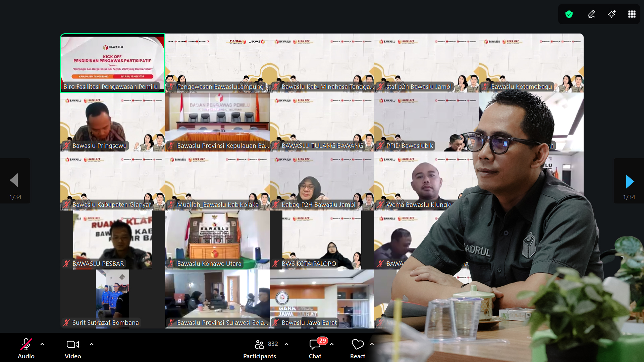Click muted mic icon on Bawaslu Kotamobagu tile
Screen dimensions: 644x362
(x=485, y=87)
